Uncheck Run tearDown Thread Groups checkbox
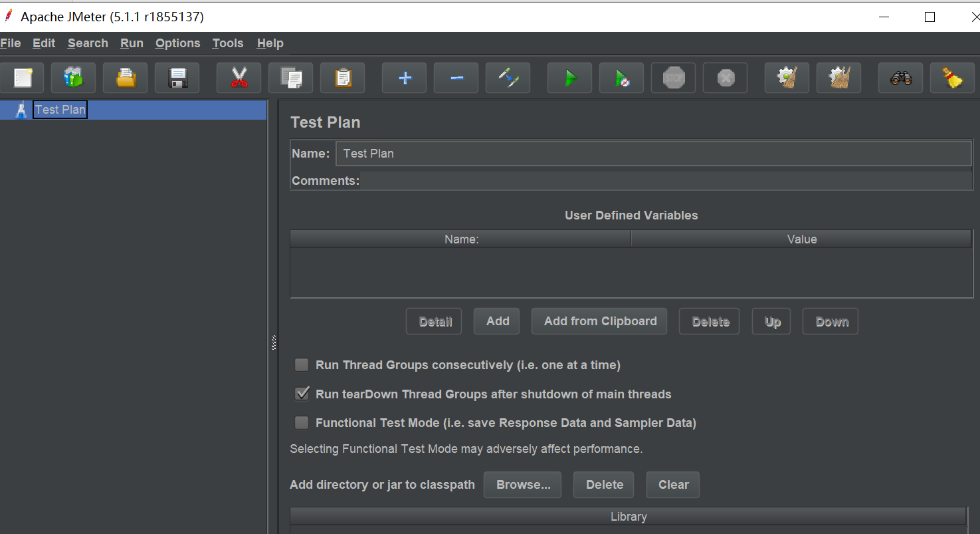Screen dimensions: 980x534 (x=302, y=394)
